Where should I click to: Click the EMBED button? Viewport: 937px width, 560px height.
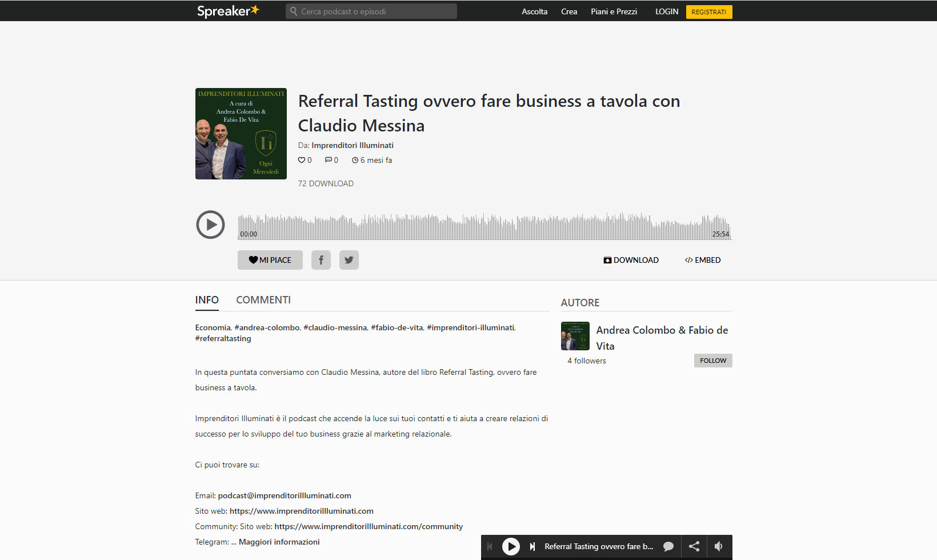[x=703, y=260]
